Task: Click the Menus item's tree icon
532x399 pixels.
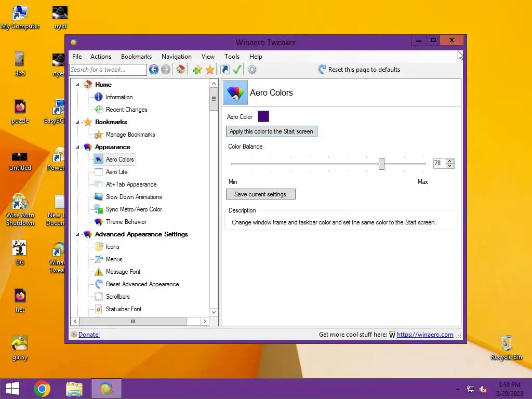Action: [x=99, y=259]
